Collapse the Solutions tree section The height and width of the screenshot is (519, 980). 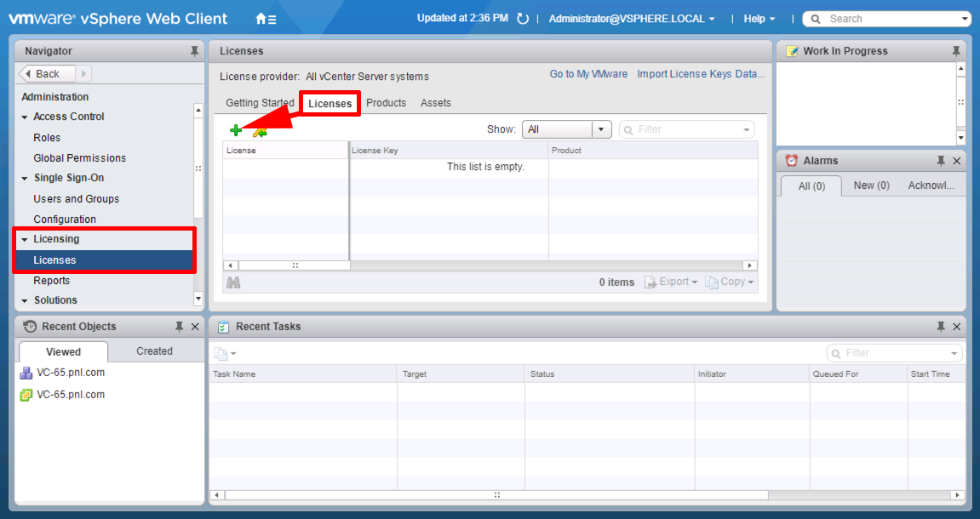click(x=25, y=301)
